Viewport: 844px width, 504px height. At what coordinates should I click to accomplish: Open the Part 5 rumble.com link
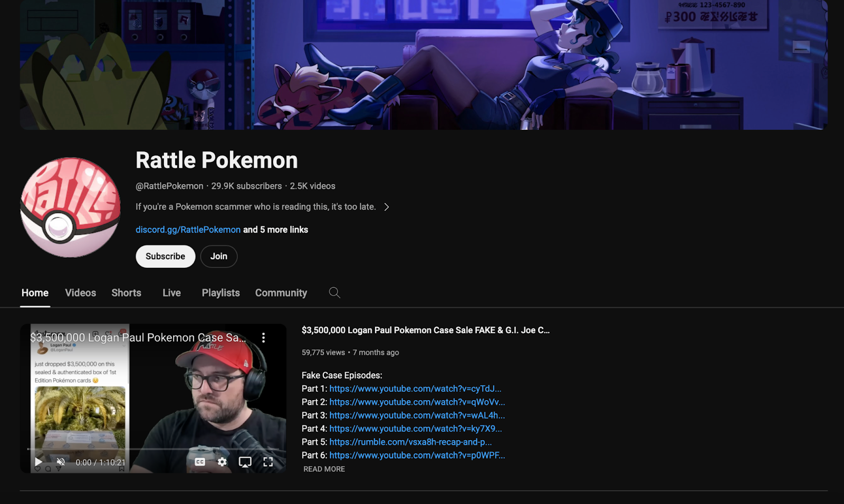[410, 442]
